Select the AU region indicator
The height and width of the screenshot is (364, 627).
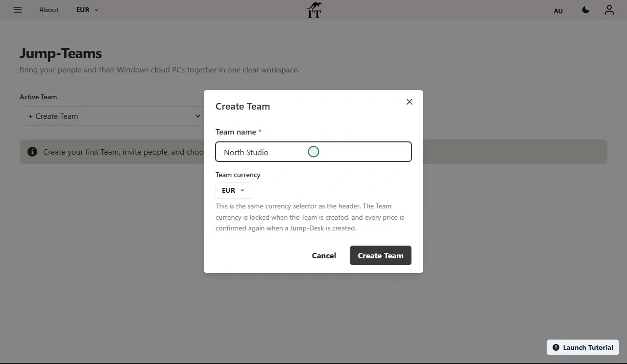click(x=558, y=11)
